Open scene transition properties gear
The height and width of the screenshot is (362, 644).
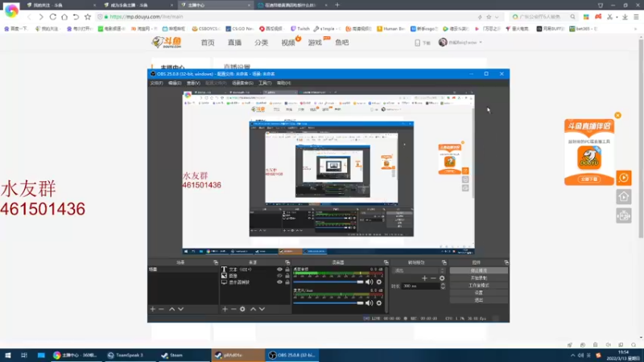[442, 278]
